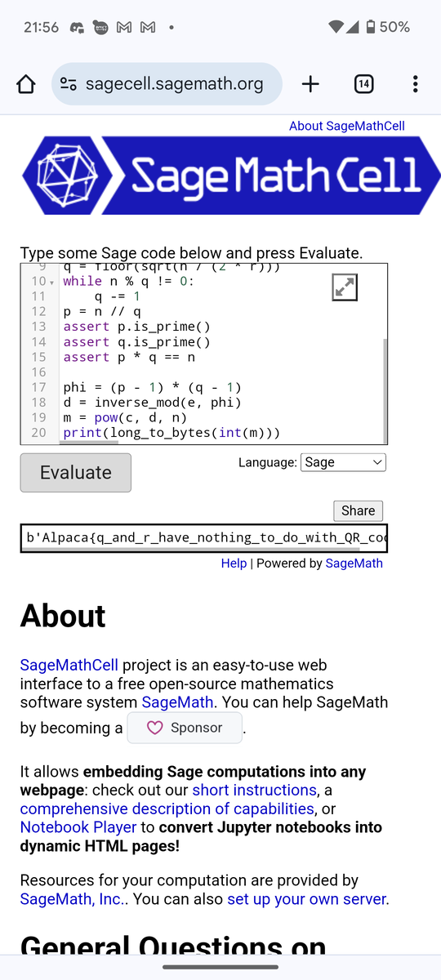Open the About SageMathCell link
This screenshot has width=441, height=980.
[346, 126]
